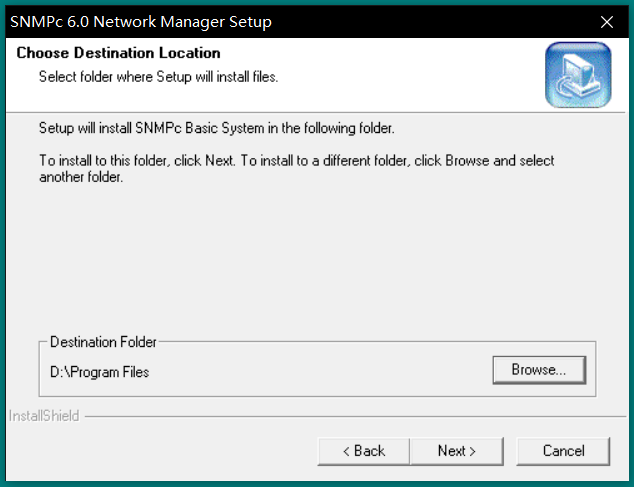Click the D:\Program Files destination path
The height and width of the screenshot is (487, 634).
[x=100, y=372]
